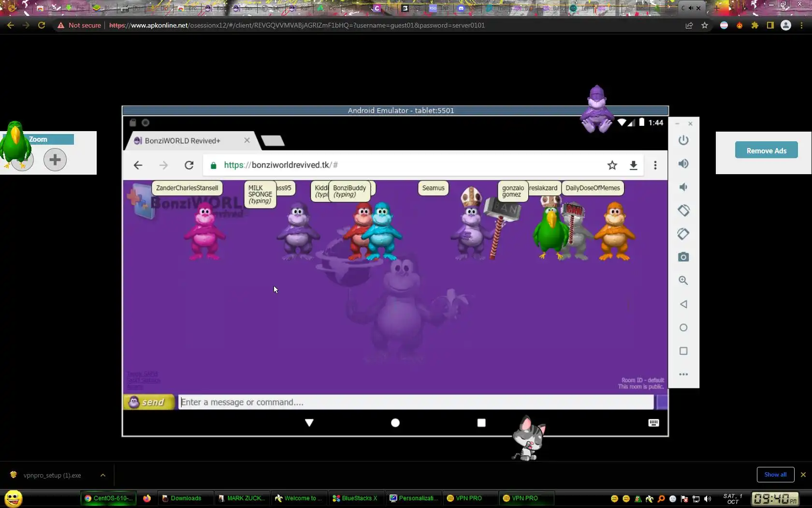Click the emulator zoom magnifier icon

[x=683, y=280]
